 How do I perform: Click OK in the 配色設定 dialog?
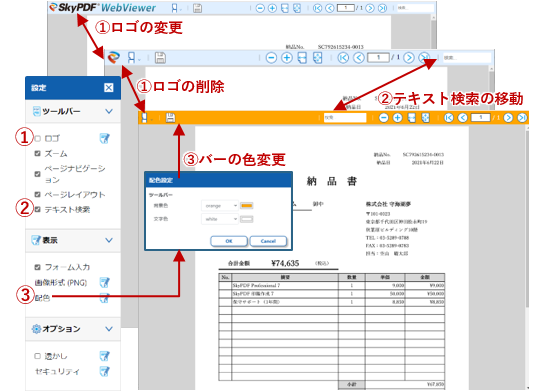coord(229,241)
